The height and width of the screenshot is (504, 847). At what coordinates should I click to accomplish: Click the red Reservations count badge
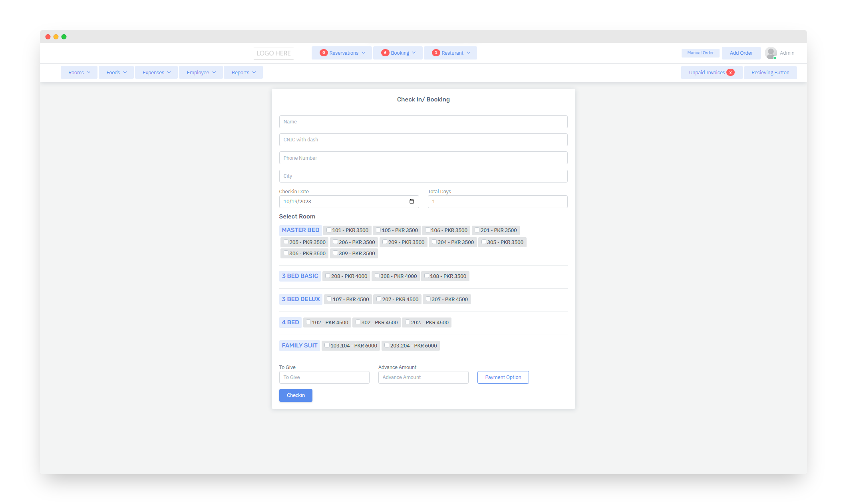tap(324, 53)
